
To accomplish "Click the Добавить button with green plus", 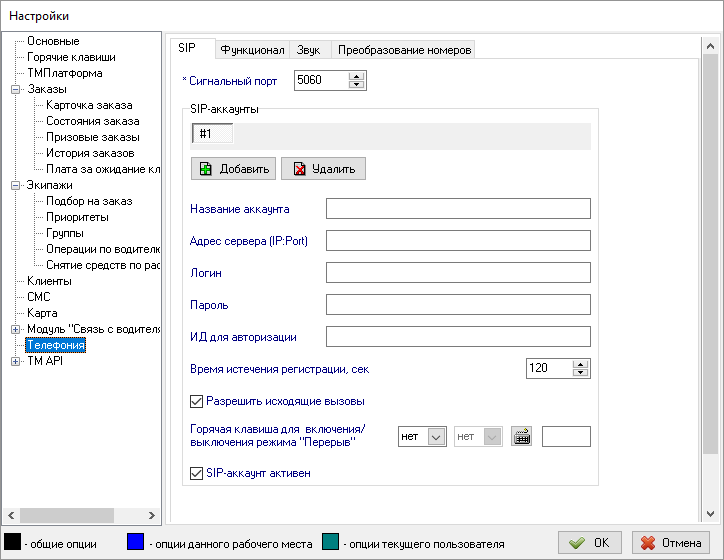I will pyautogui.click(x=233, y=169).
